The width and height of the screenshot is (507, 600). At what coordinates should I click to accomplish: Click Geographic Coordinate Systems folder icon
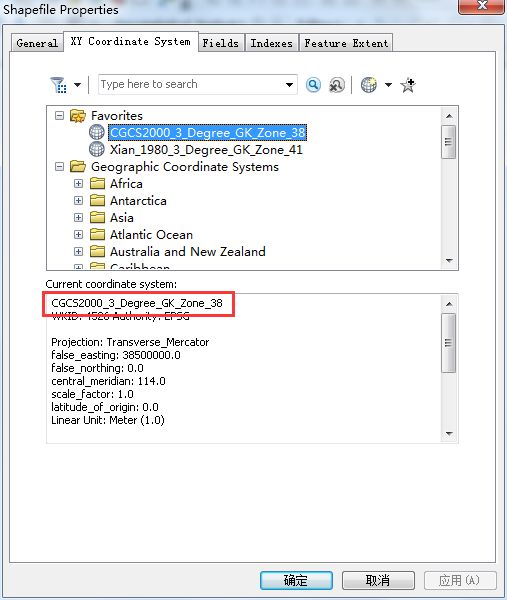point(78,166)
